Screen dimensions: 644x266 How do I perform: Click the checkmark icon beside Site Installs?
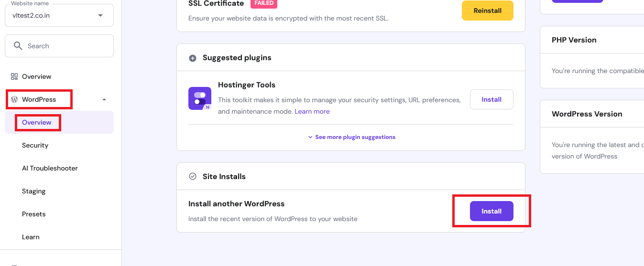[x=193, y=177]
